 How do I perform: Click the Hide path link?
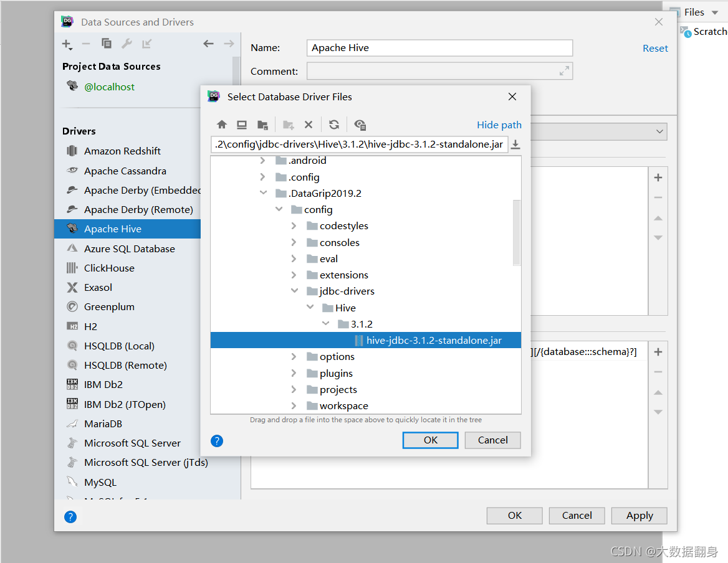click(x=499, y=125)
